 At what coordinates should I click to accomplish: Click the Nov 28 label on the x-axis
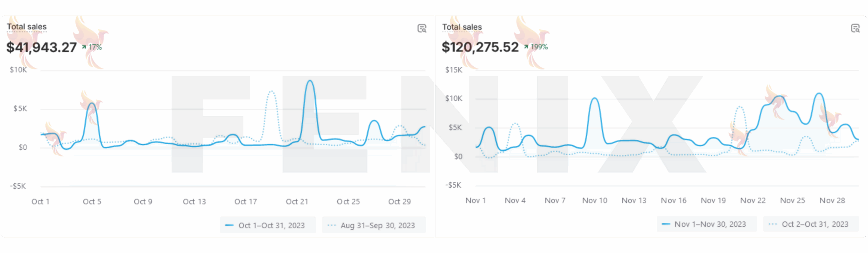832,201
